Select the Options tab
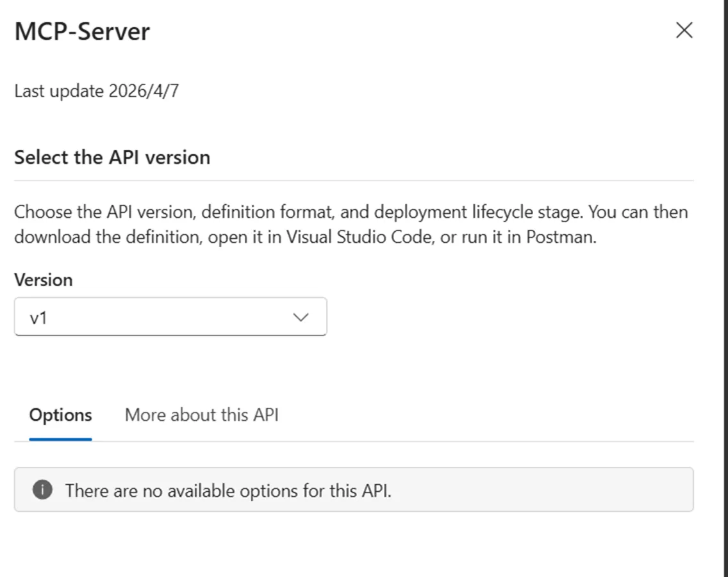Image resolution: width=728 pixels, height=577 pixels. 60,415
